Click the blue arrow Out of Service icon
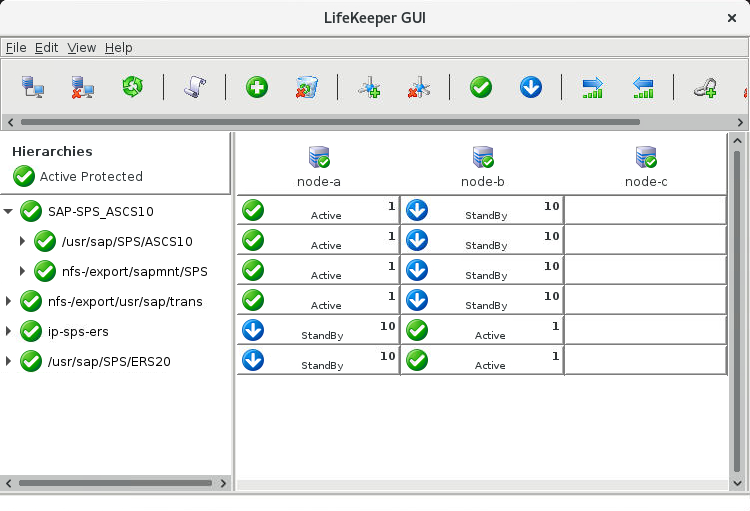This screenshot has height=511, width=750. pos(531,88)
